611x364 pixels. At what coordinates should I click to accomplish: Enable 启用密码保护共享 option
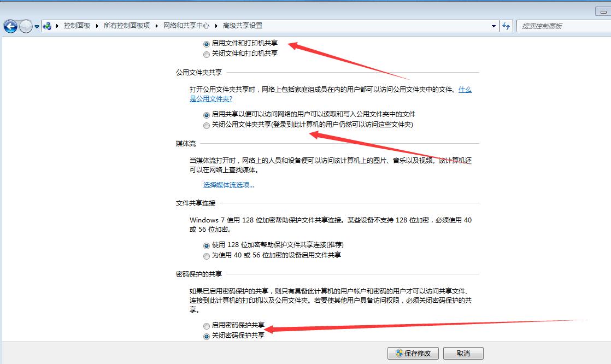pos(206,326)
